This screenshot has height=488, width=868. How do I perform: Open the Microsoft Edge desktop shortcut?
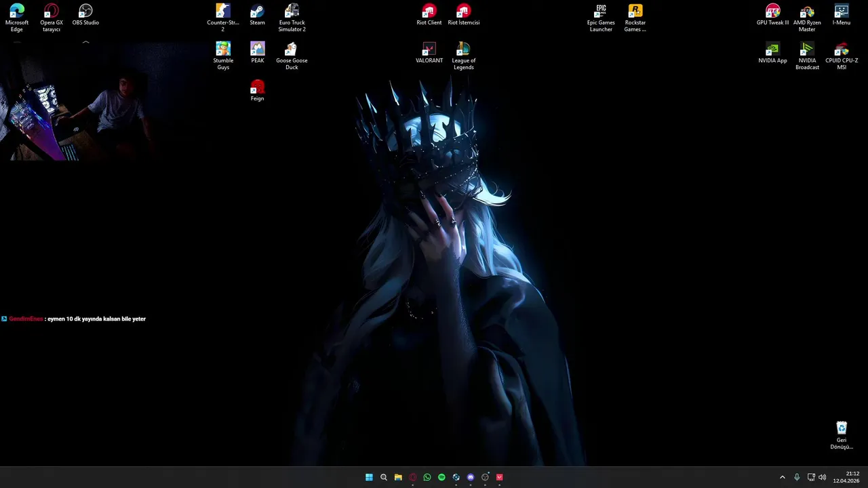(17, 18)
